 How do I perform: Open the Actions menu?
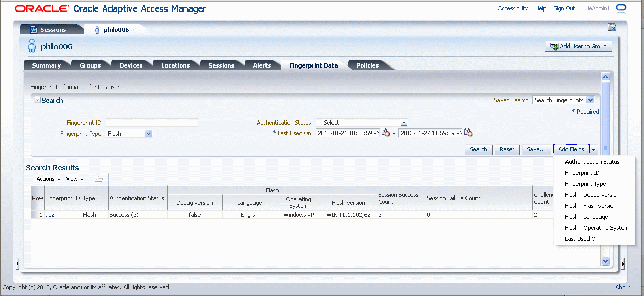48,179
